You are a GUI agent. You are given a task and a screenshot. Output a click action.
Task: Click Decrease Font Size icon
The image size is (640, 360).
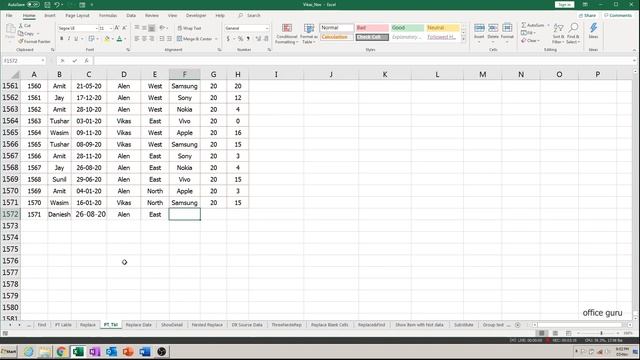point(124,28)
